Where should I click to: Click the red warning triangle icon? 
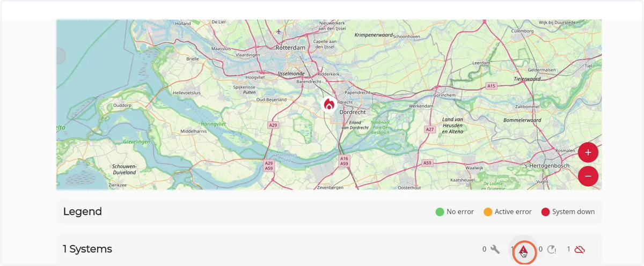[524, 249]
